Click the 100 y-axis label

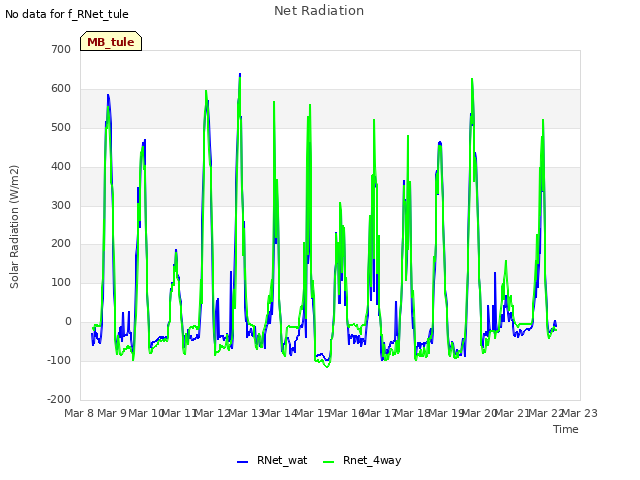[61, 282]
